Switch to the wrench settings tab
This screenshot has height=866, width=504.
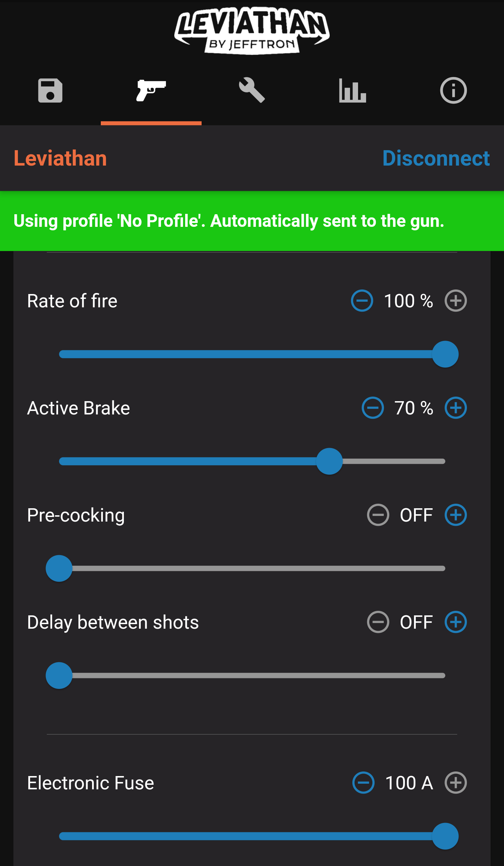point(252,91)
